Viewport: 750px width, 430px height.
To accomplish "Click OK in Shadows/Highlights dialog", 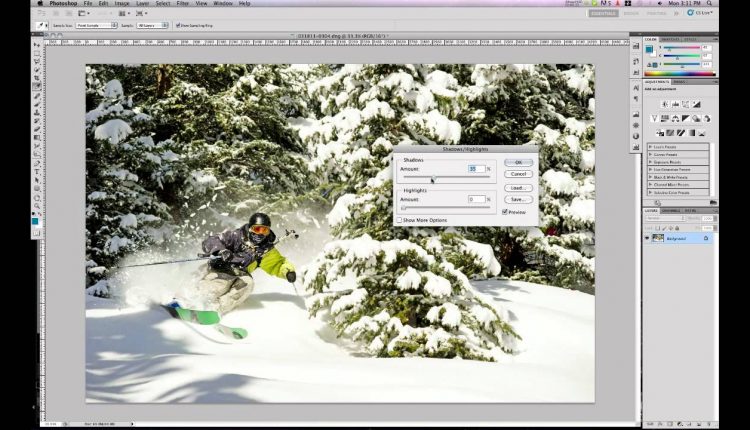I will (518, 163).
